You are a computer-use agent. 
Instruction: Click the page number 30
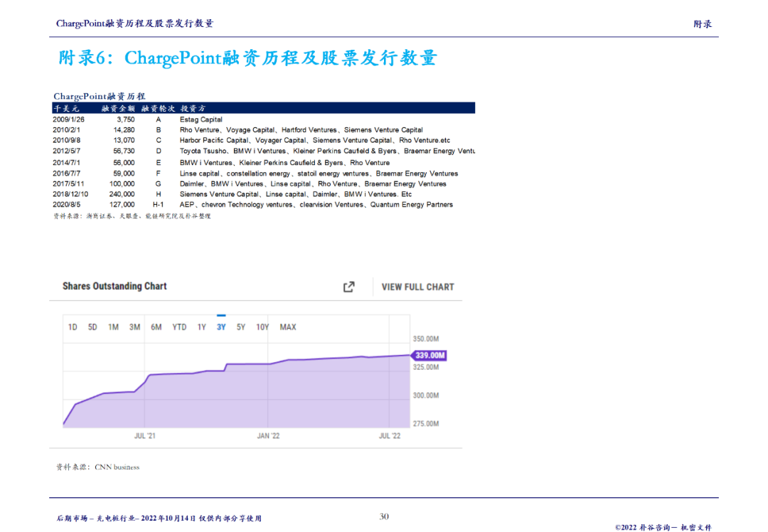pos(384,516)
